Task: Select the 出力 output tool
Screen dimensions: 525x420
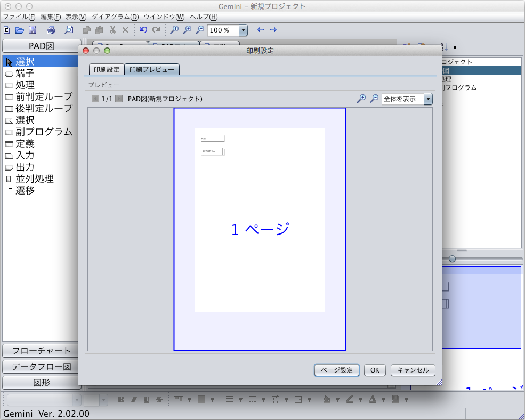Action: click(x=40, y=167)
